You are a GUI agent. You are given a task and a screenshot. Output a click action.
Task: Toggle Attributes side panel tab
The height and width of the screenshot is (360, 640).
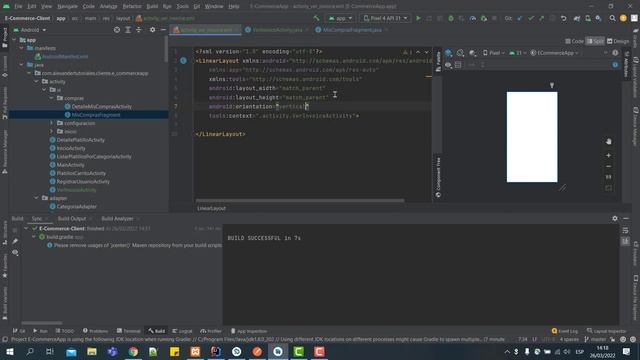pyautogui.click(x=627, y=64)
